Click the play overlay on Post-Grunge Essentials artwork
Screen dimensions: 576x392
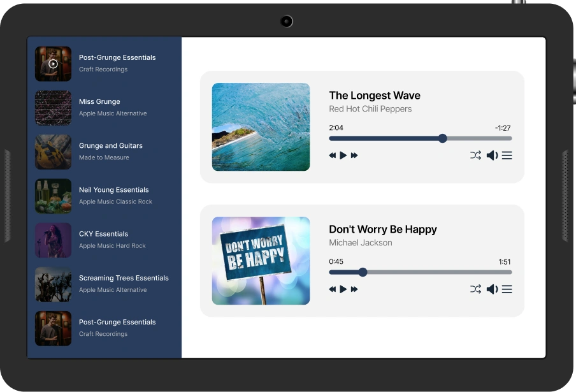[x=53, y=63]
